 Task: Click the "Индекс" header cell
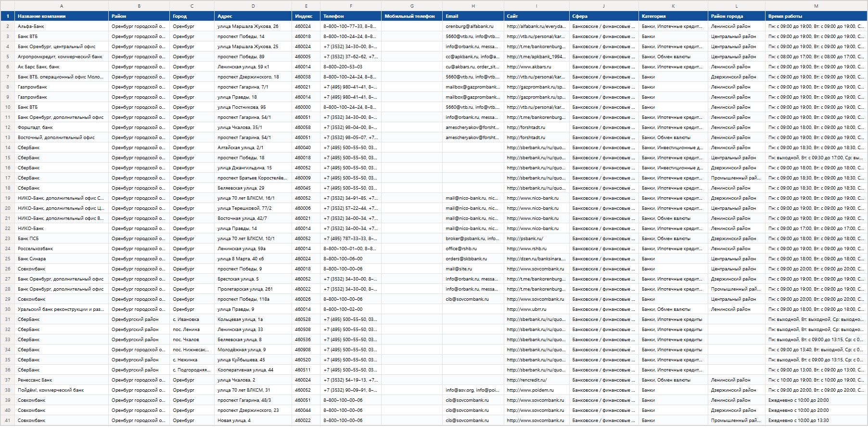306,16
